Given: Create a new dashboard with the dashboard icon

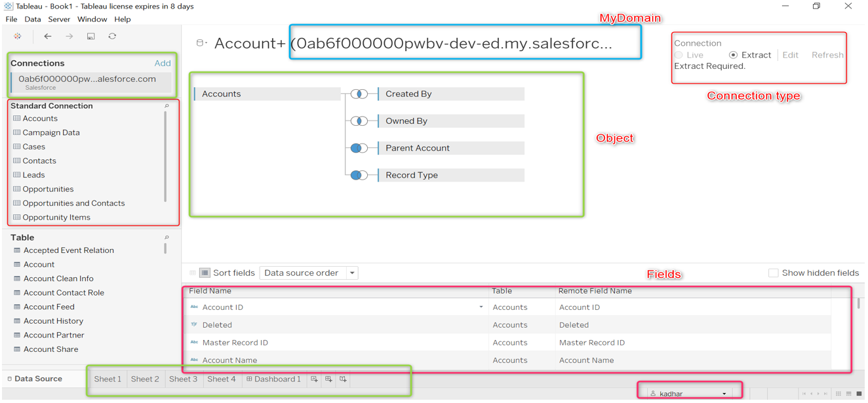Looking at the screenshot, I should (328, 379).
